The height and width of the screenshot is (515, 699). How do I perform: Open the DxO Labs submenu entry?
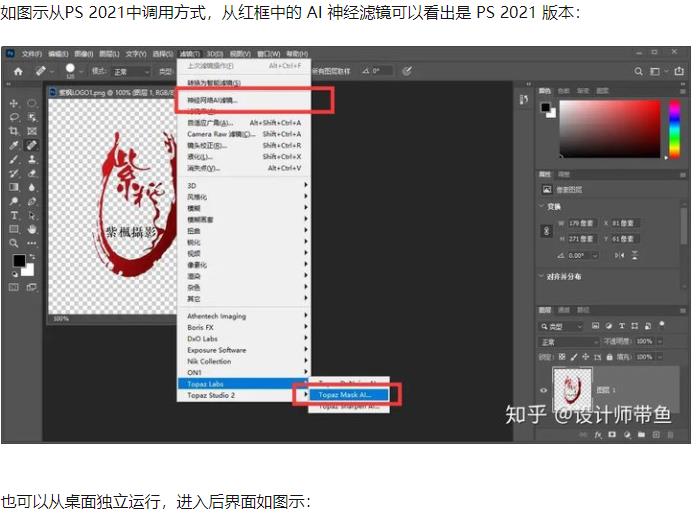coord(243,338)
